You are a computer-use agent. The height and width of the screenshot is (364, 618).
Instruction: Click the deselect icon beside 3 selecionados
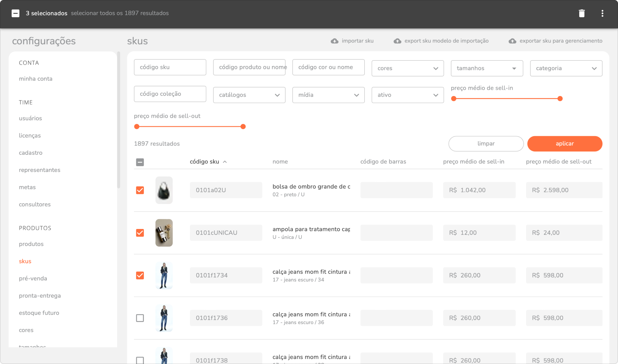(x=15, y=13)
